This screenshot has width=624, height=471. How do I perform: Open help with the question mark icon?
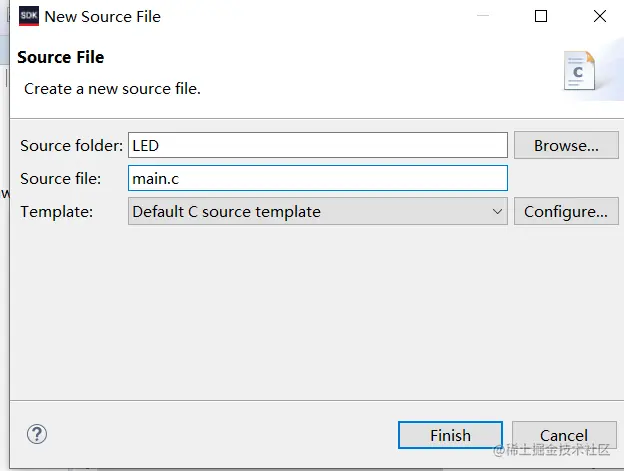37,434
